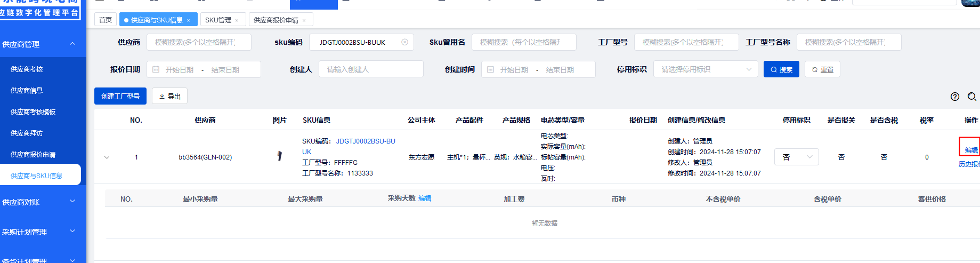Focus the 创建人 input field
This screenshot has width=980, height=263.
[371, 69]
